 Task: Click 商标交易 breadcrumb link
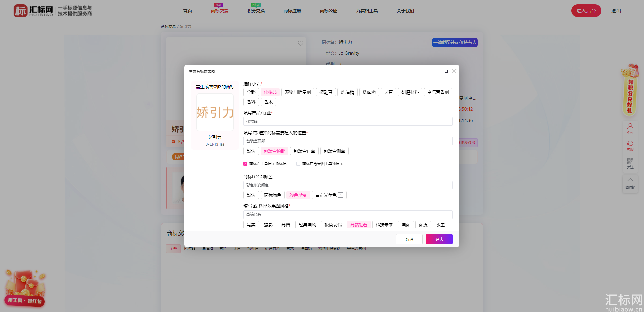[168, 26]
